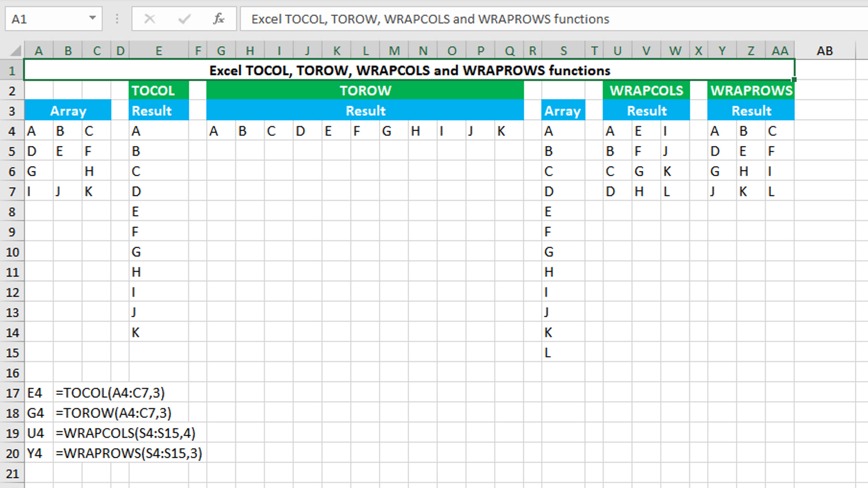Click the WRAPROWS green header cell
Screen dimensions: 868x488
coord(751,90)
